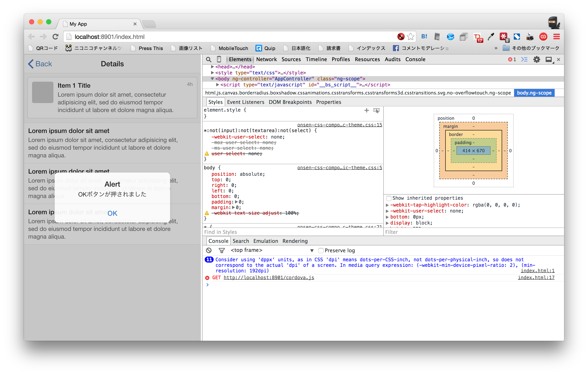
Task: Check Show inherited properties
Action: click(389, 198)
